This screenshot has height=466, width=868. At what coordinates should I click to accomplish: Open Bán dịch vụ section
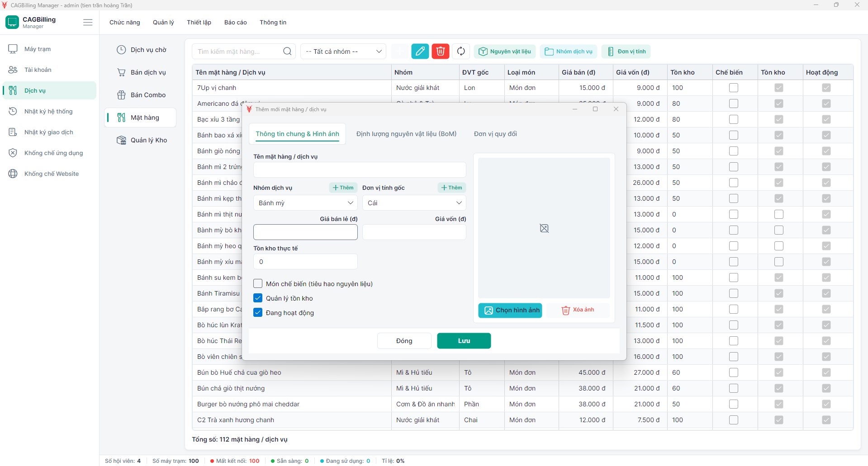pyautogui.click(x=140, y=72)
